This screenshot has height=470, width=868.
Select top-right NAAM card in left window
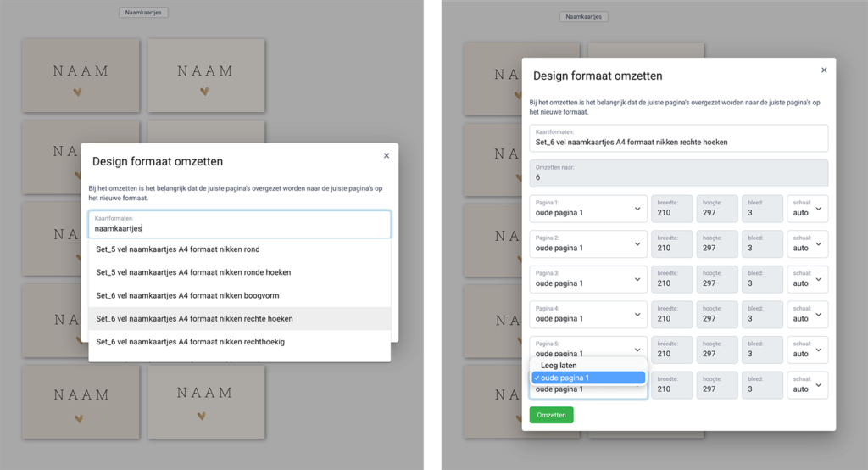[206, 76]
